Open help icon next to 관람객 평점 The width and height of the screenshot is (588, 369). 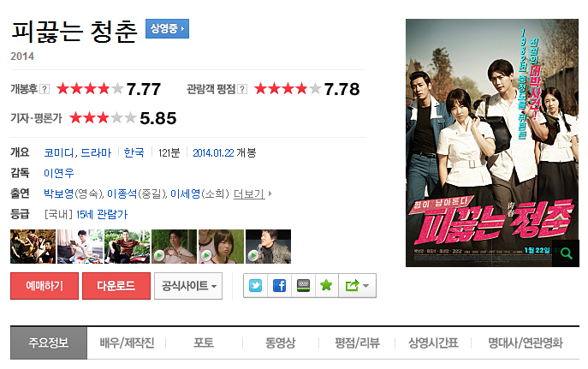[x=242, y=89]
